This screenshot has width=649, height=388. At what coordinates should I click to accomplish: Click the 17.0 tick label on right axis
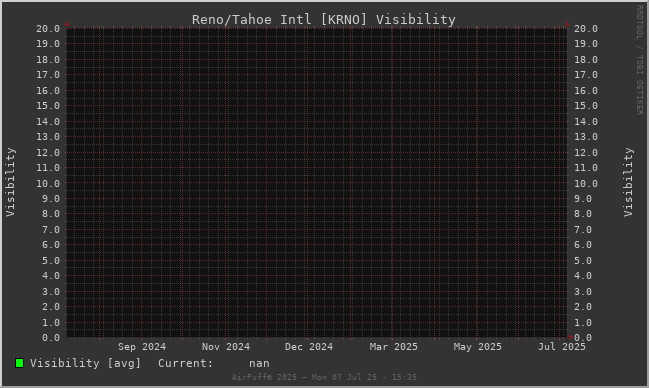pos(586,75)
